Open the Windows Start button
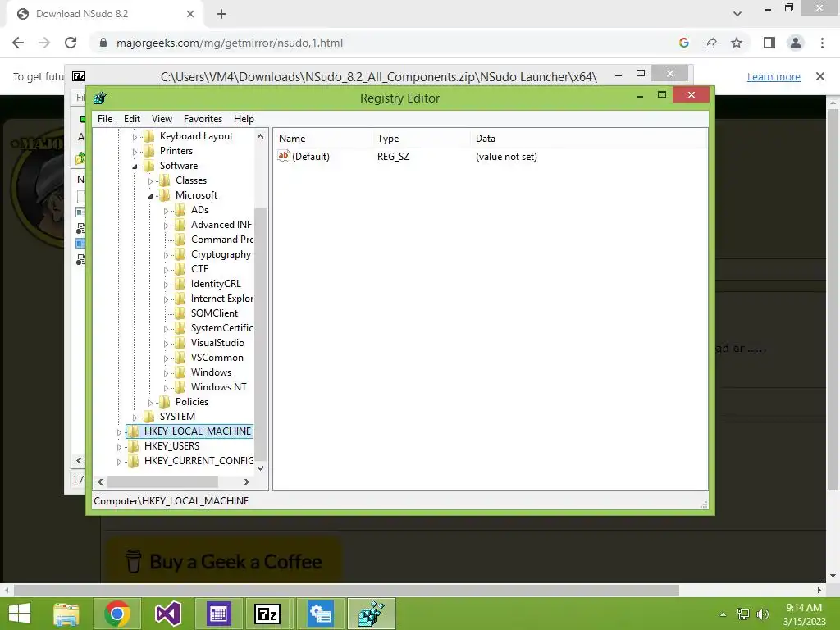 20,614
